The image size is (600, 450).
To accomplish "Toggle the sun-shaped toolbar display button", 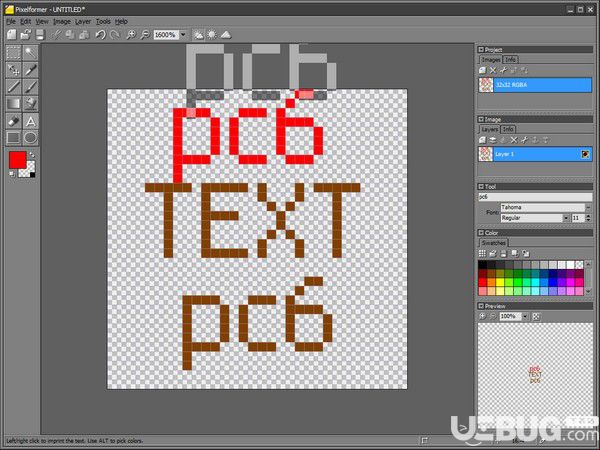I will pos(212,35).
